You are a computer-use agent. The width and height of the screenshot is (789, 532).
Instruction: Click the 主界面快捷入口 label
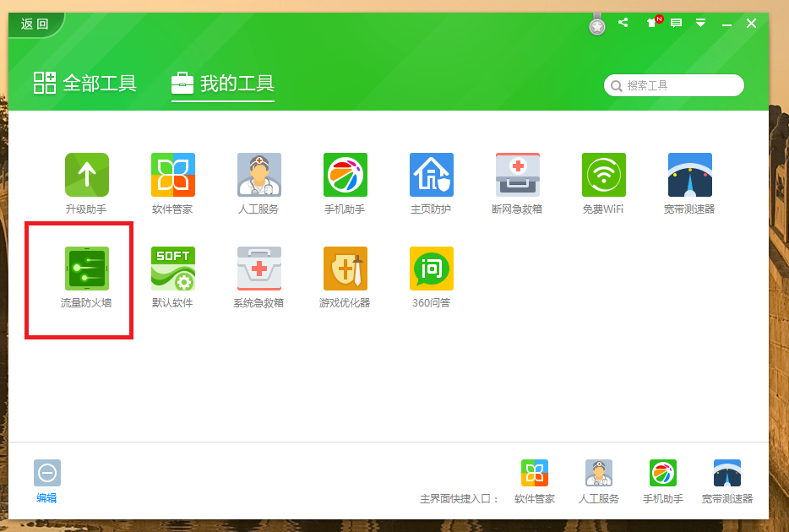pyautogui.click(x=459, y=499)
